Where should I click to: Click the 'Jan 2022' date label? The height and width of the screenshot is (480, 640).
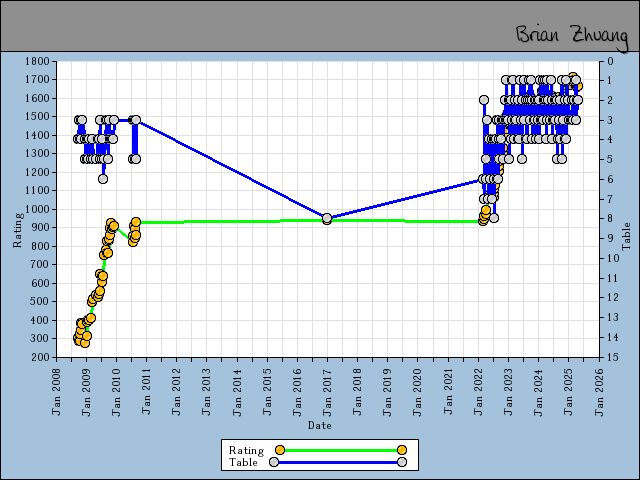point(478,392)
